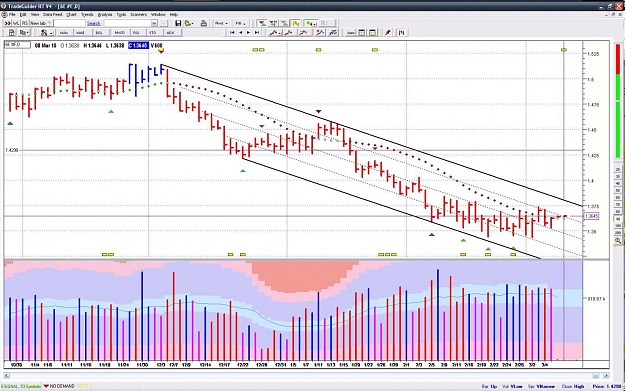Open the copy pages dropdown icon
This screenshot has width=625, height=391.
pyautogui.click(x=24, y=33)
